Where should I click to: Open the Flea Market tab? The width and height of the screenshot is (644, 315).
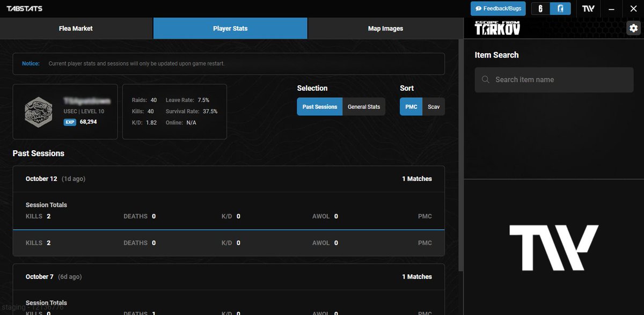point(76,28)
